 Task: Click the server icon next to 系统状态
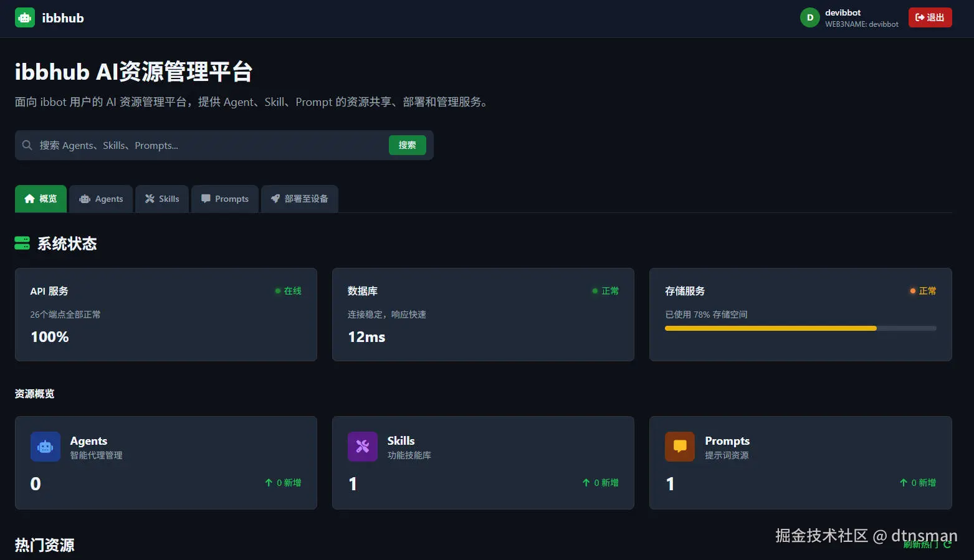22,244
